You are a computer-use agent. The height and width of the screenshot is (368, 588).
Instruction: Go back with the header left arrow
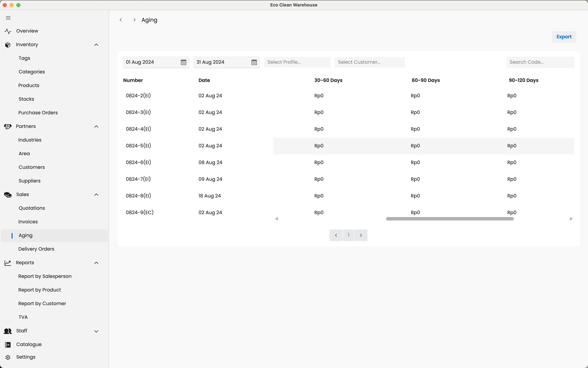(x=121, y=20)
